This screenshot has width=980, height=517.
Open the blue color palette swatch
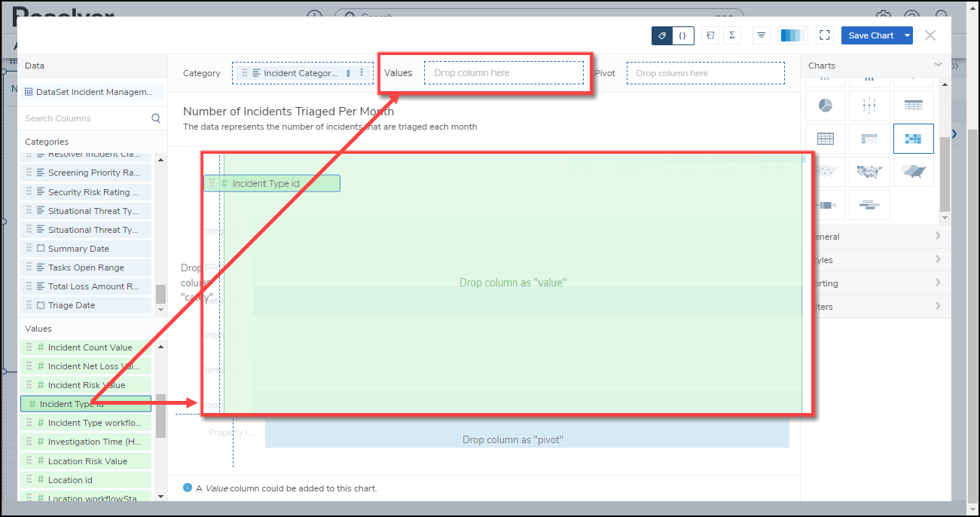(792, 35)
